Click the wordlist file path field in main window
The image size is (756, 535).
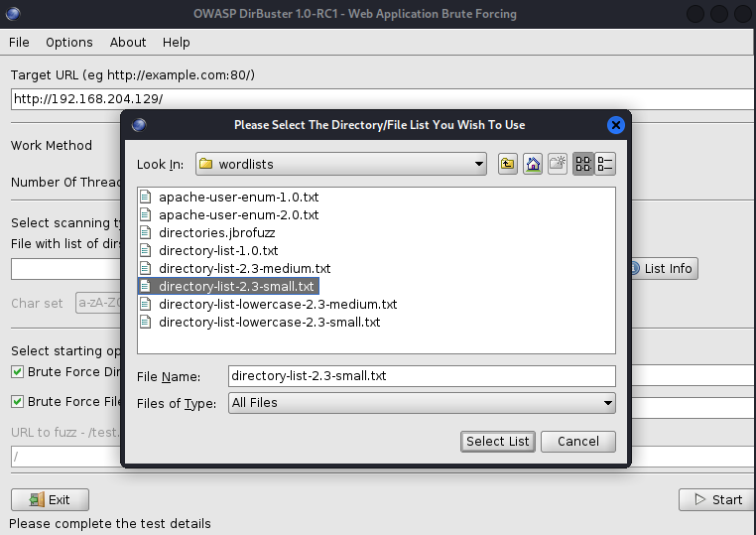pos(66,269)
